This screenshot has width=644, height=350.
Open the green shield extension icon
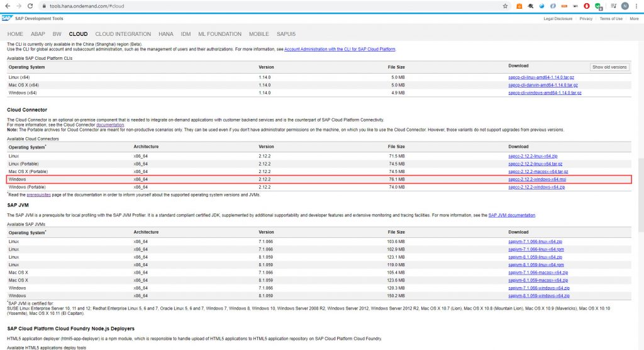click(x=599, y=6)
